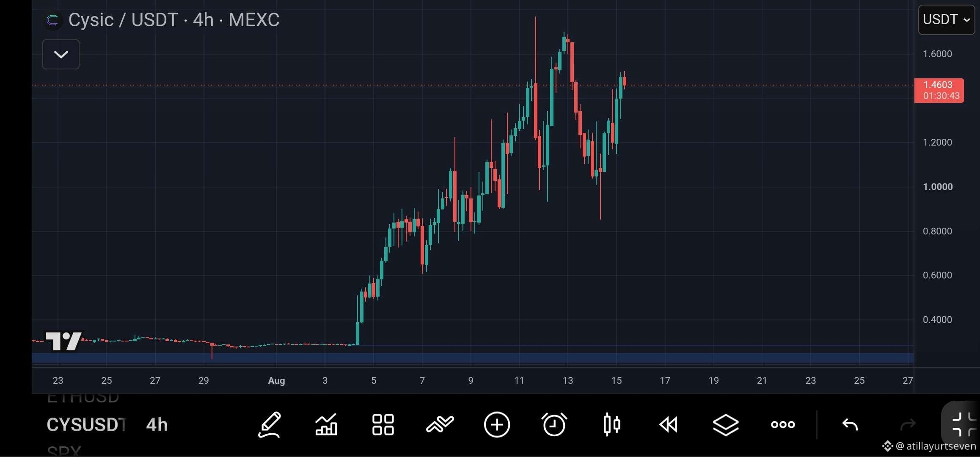Tap the add symbol plus icon

coord(497,424)
